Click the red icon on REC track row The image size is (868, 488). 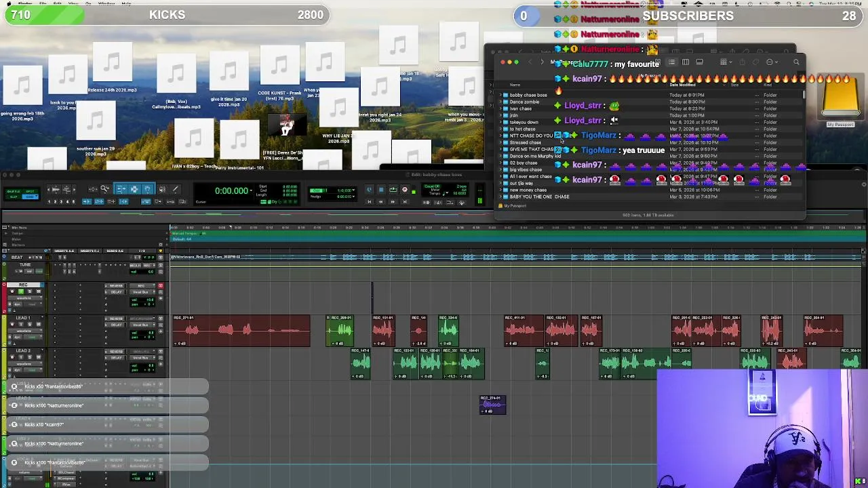(x=161, y=285)
